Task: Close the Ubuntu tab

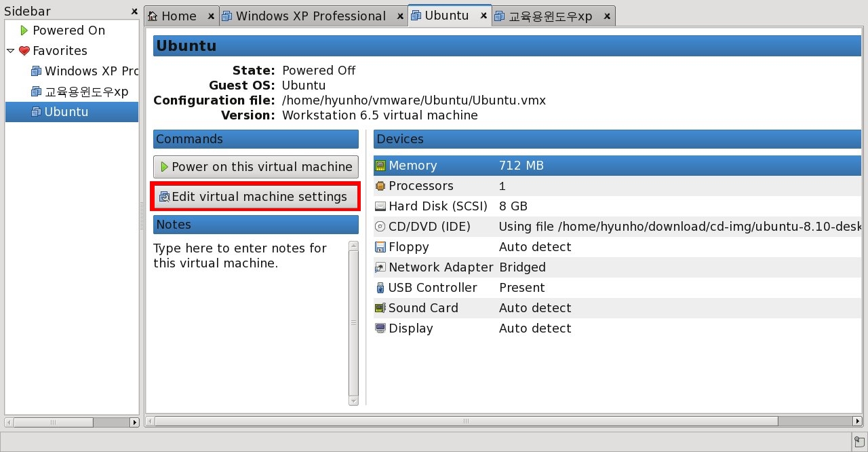Action: (484, 16)
